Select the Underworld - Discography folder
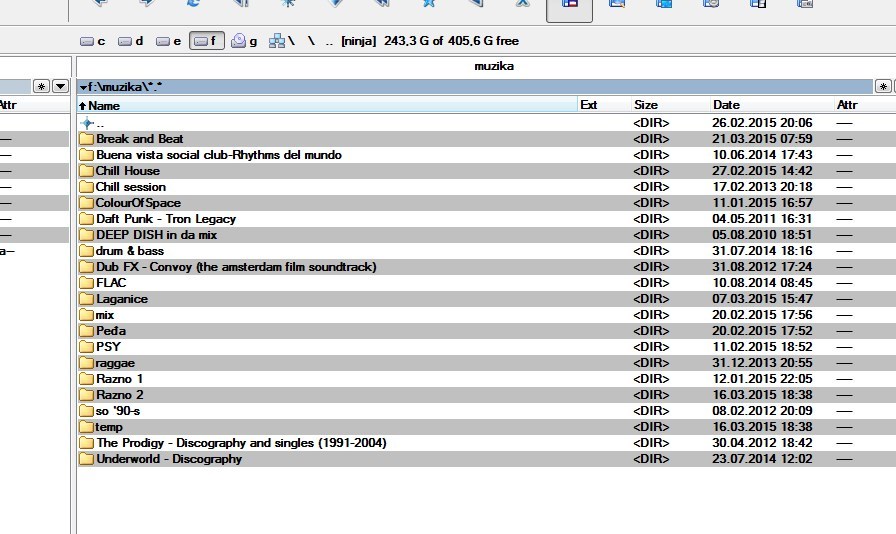 click(168, 459)
